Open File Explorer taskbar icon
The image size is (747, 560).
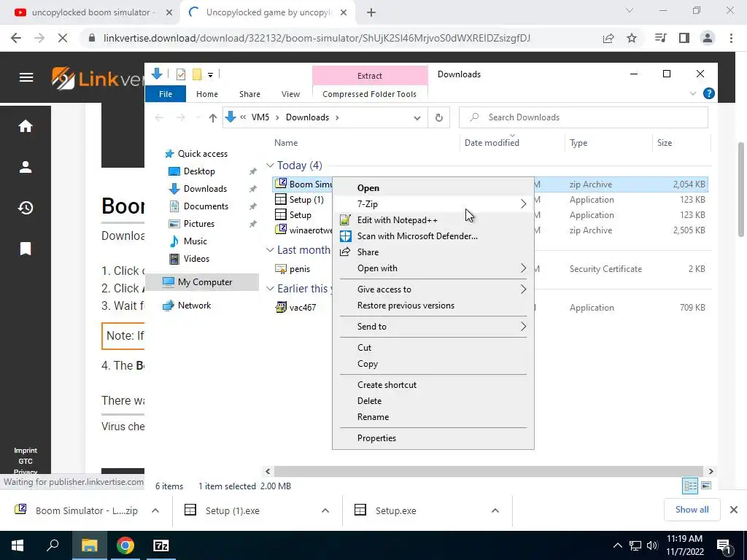click(x=89, y=545)
